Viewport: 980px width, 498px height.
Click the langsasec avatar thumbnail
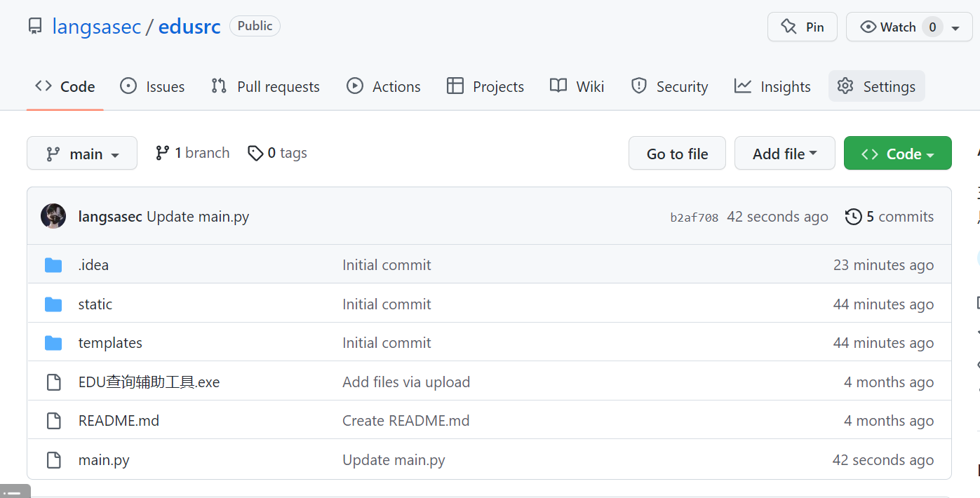coord(53,216)
